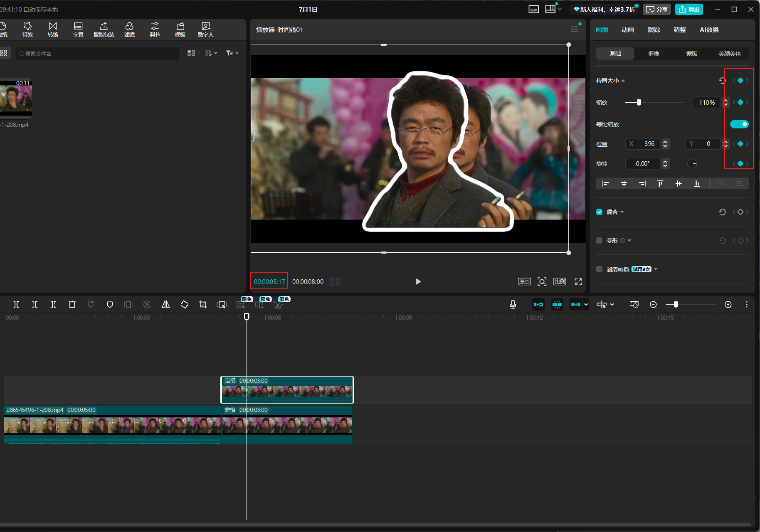Open the 转场 transitions panel
Viewport: 760px width, 532px height.
(x=53, y=30)
